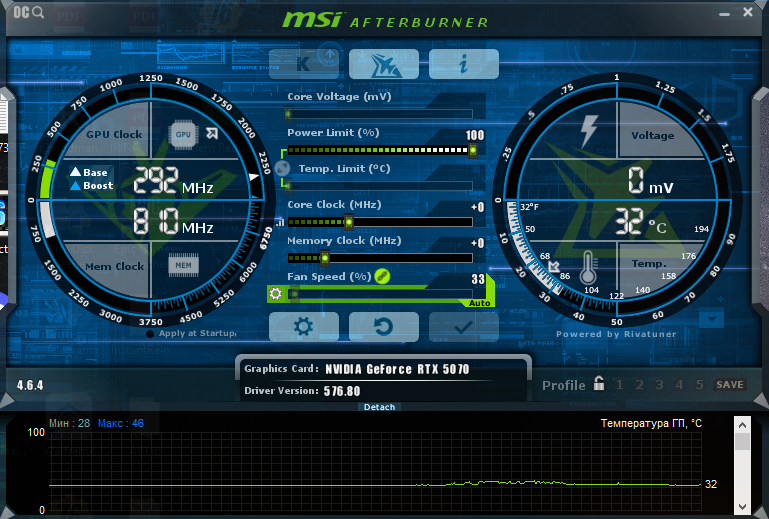
Task: Click the monitor graph scroll down arrow
Action: 742,507
